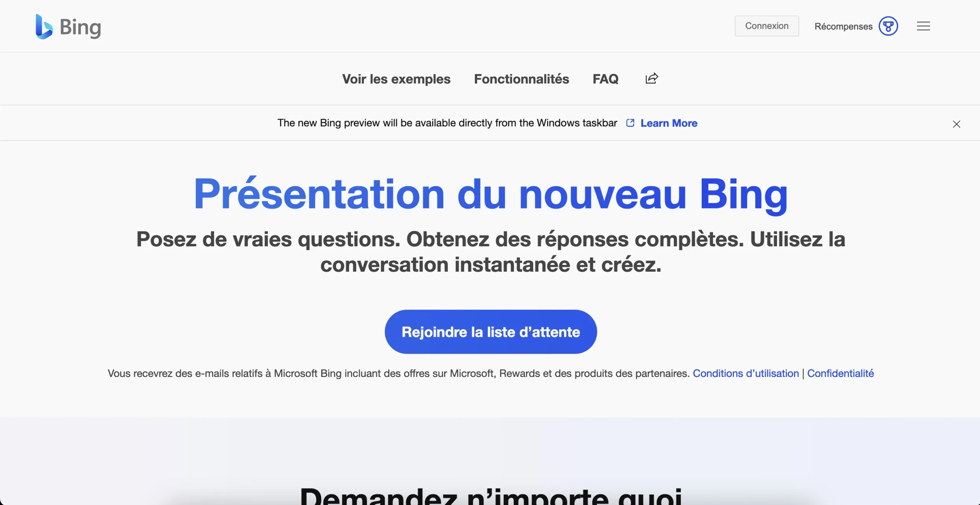Click the share/export icon
Image resolution: width=980 pixels, height=505 pixels.
[x=651, y=78]
